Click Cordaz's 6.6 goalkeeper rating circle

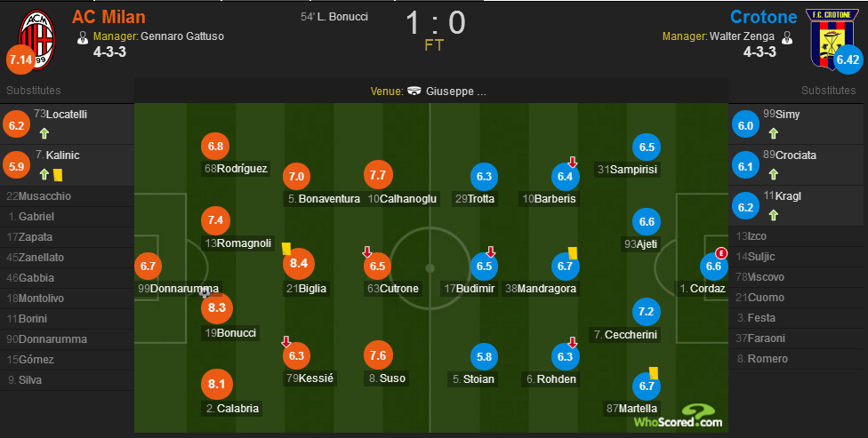[x=713, y=266]
